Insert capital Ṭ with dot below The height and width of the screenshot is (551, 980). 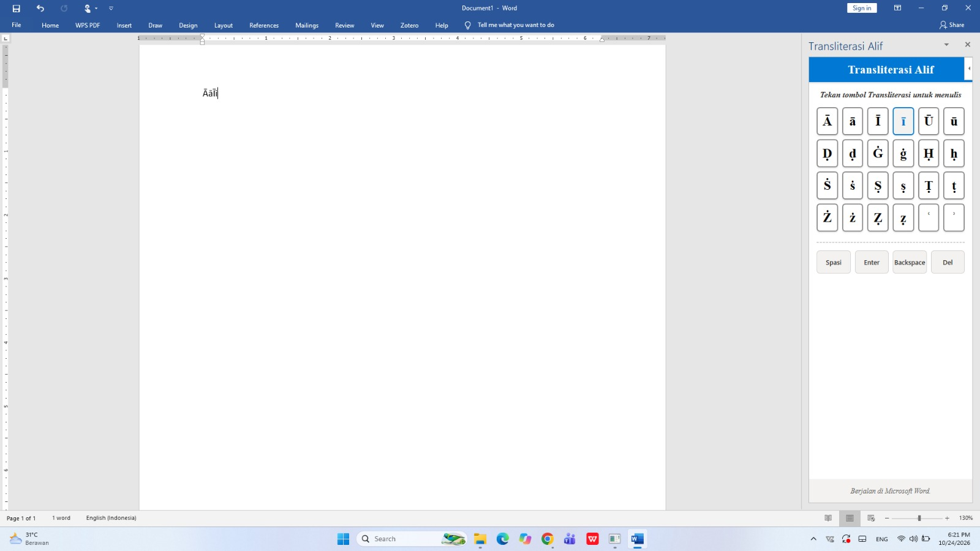929,186
